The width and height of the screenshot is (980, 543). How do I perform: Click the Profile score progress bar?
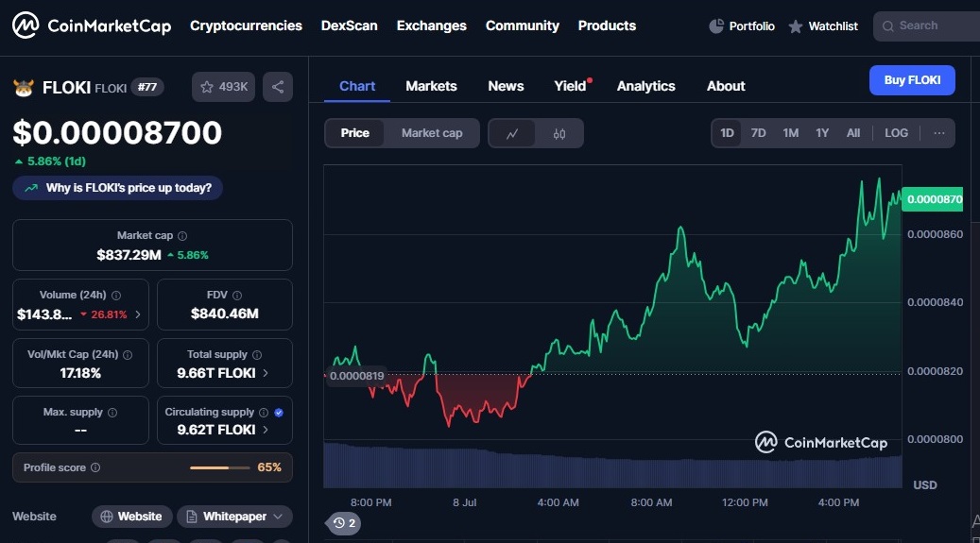220,467
